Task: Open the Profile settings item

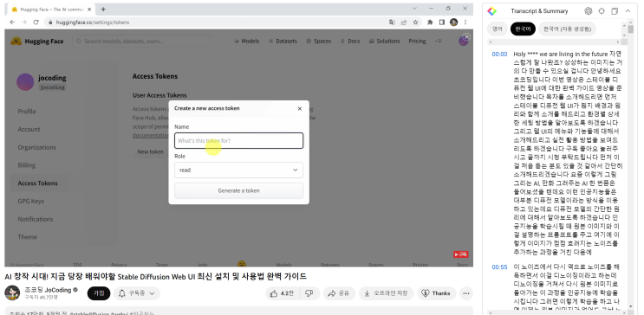Action: click(x=27, y=111)
